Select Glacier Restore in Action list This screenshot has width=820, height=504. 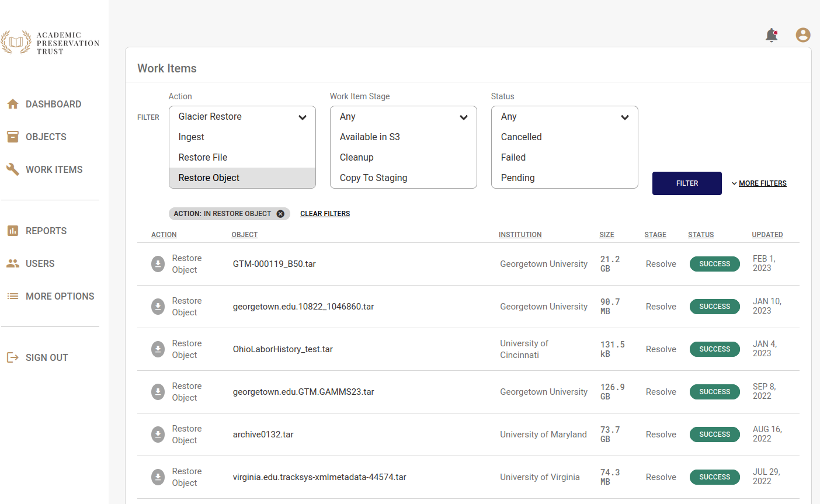tap(242, 117)
